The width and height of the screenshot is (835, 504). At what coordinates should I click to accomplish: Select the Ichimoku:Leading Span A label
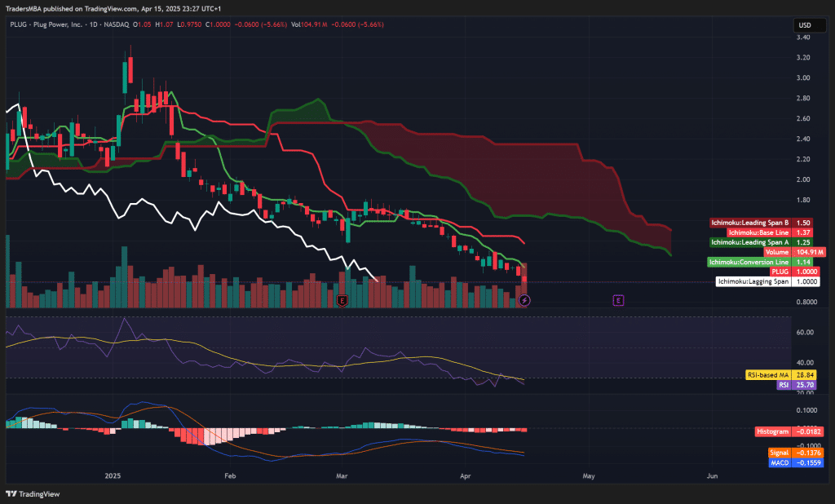750,242
